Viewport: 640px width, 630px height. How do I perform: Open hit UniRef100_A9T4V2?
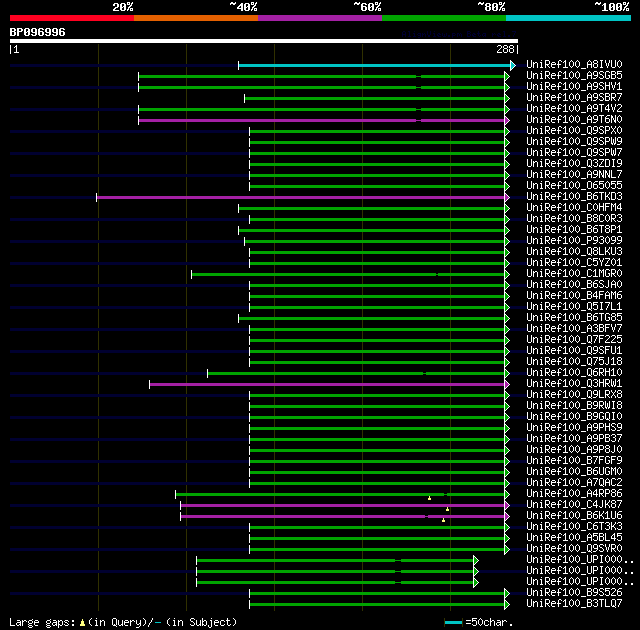(x=574, y=109)
